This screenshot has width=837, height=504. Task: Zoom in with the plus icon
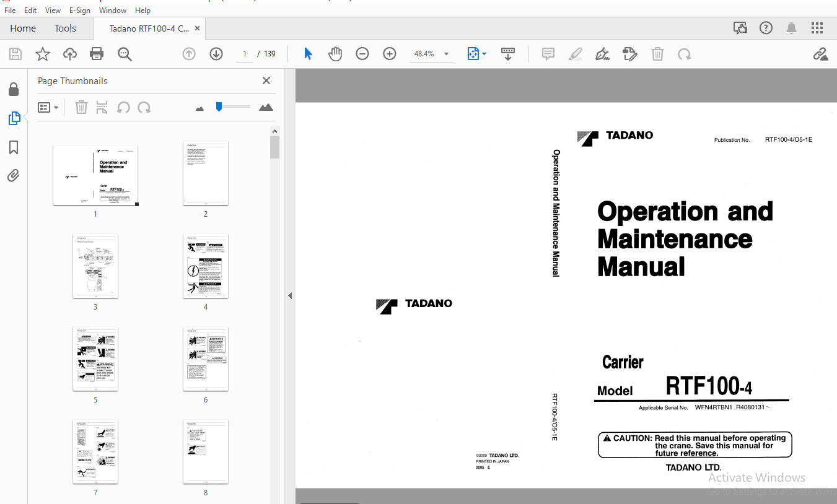click(x=390, y=54)
